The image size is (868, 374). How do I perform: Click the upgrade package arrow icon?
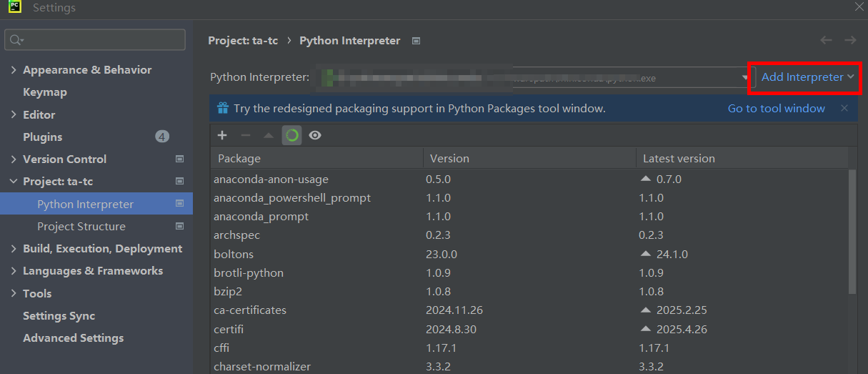click(x=269, y=135)
